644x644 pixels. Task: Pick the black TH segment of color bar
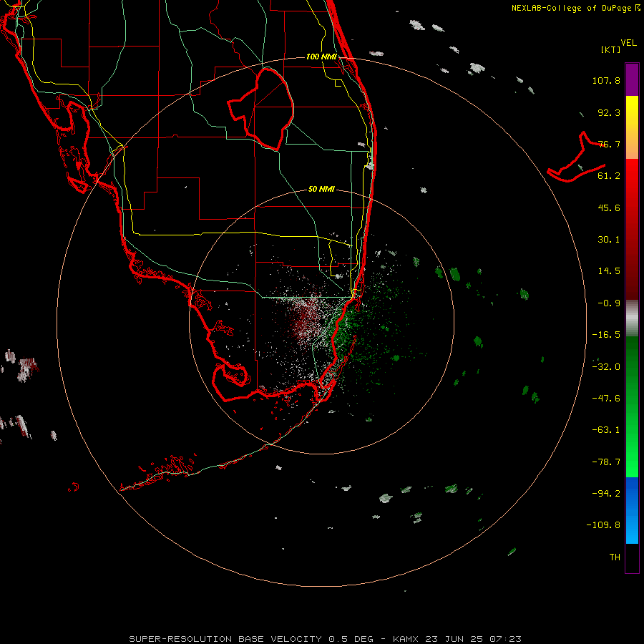coord(632,557)
